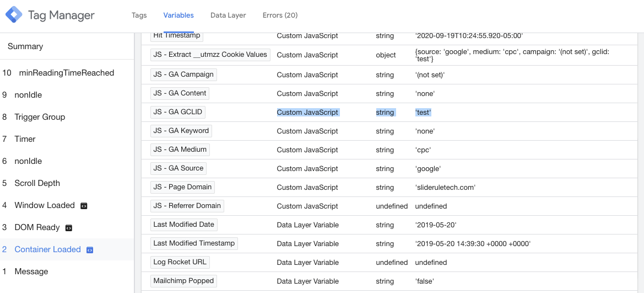Select the Variables tab

click(x=178, y=15)
